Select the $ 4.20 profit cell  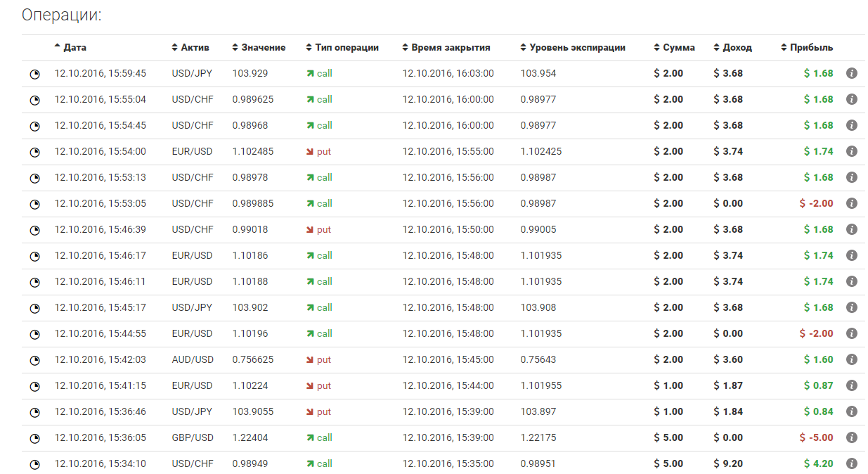coord(818,463)
